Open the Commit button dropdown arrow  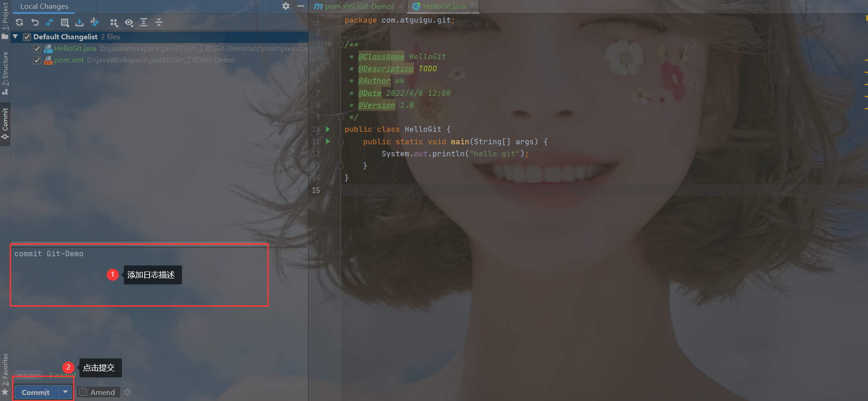click(x=66, y=392)
